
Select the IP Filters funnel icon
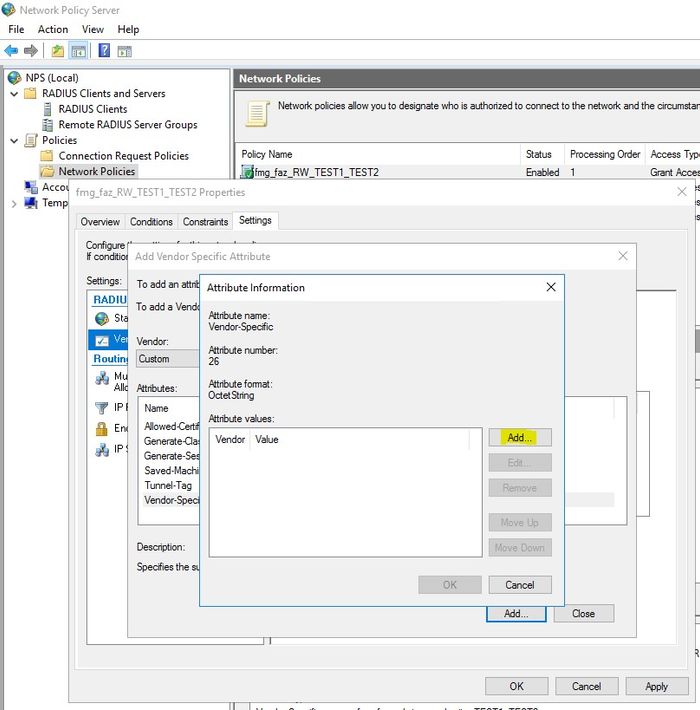click(x=102, y=408)
